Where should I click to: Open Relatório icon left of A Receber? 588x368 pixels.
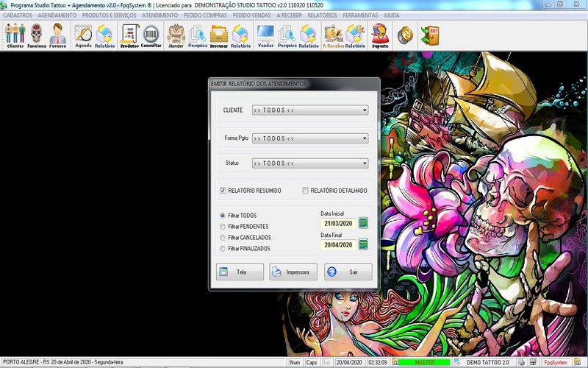tap(309, 35)
